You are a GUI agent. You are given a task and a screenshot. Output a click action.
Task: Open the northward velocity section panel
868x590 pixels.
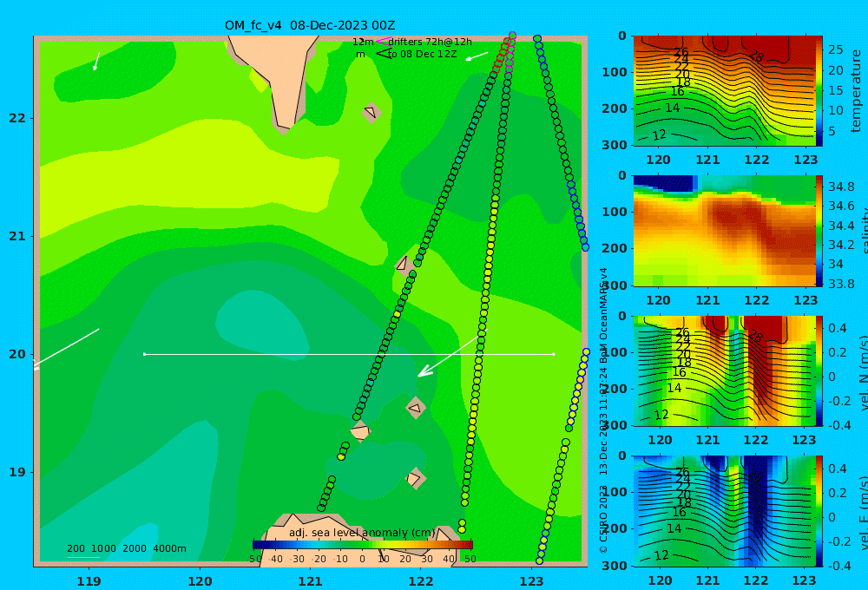[724, 370]
